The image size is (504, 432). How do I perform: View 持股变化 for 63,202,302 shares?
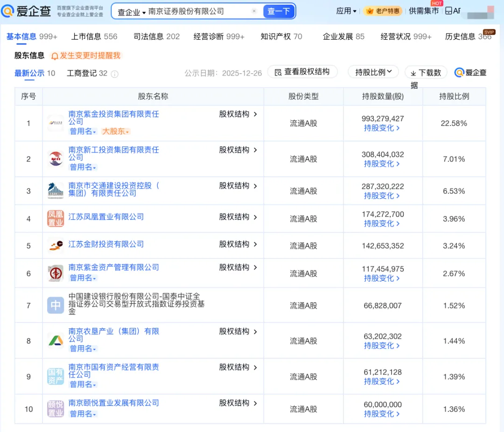point(382,346)
